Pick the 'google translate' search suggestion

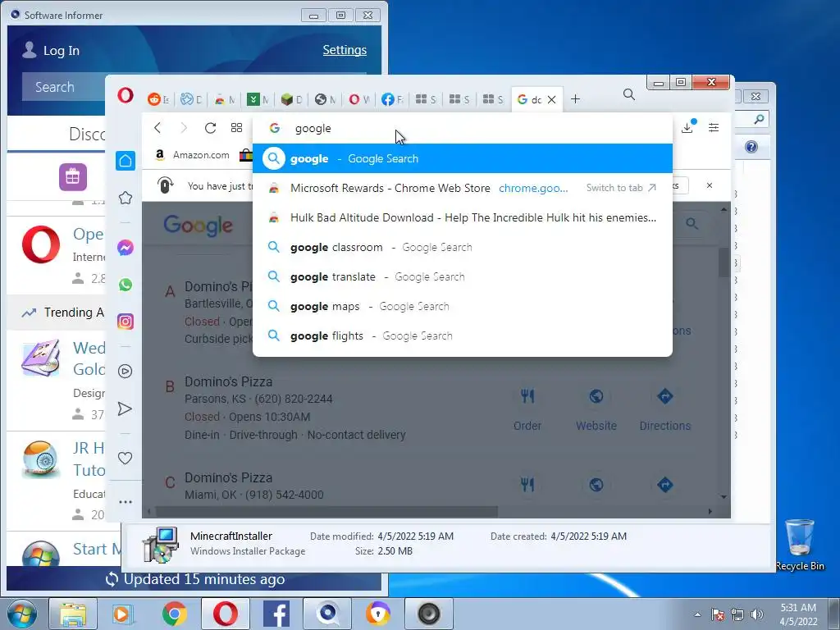[463, 276]
